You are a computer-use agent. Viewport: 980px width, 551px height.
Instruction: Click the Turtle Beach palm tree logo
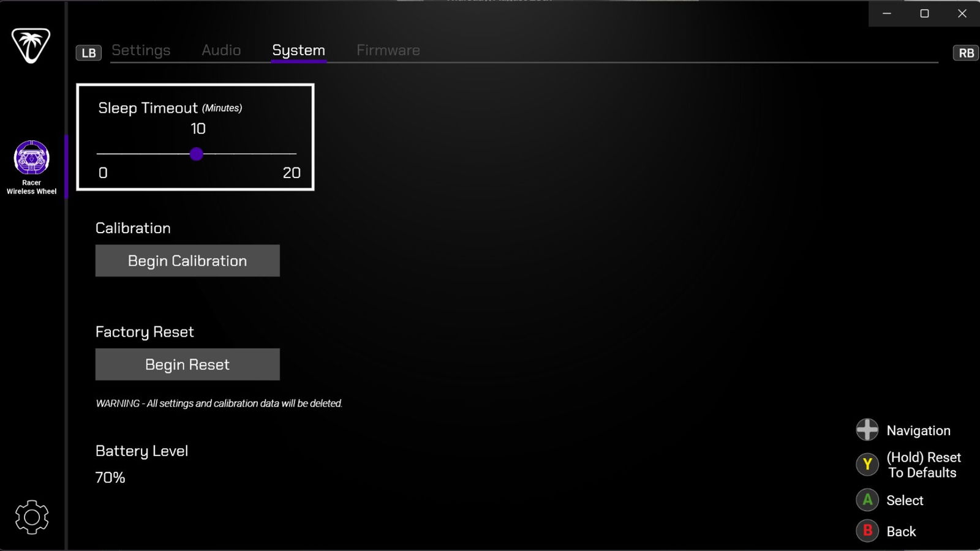click(x=31, y=45)
